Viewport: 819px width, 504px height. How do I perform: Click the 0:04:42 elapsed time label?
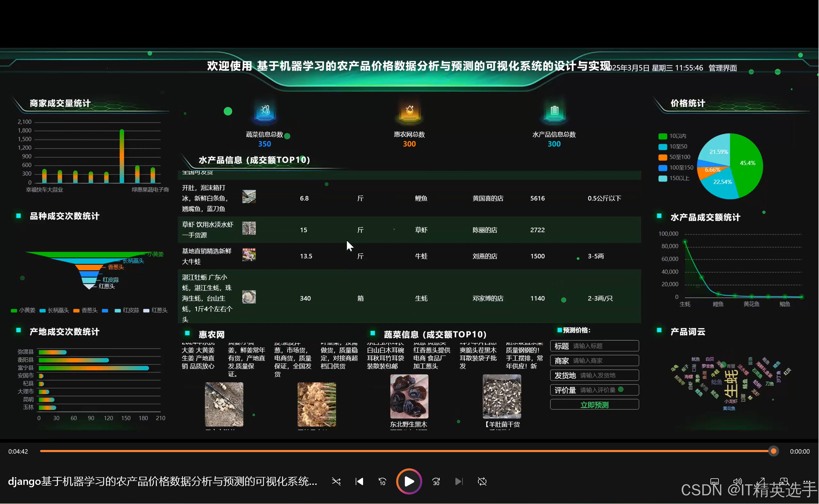(x=18, y=451)
